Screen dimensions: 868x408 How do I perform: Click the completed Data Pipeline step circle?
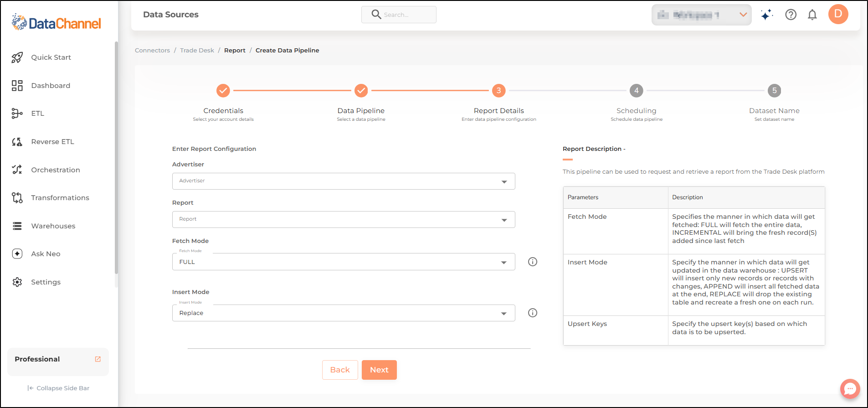coord(361,91)
